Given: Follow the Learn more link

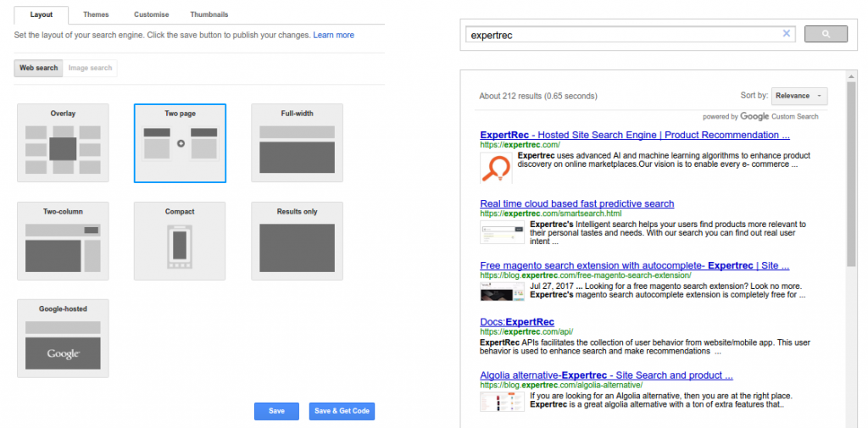Looking at the screenshot, I should pos(333,35).
